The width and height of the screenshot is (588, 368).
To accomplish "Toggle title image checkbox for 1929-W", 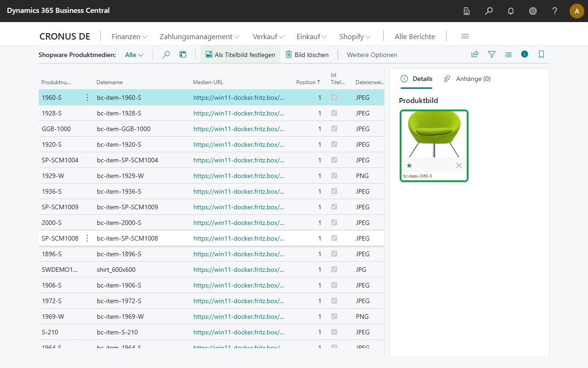I will pos(334,176).
